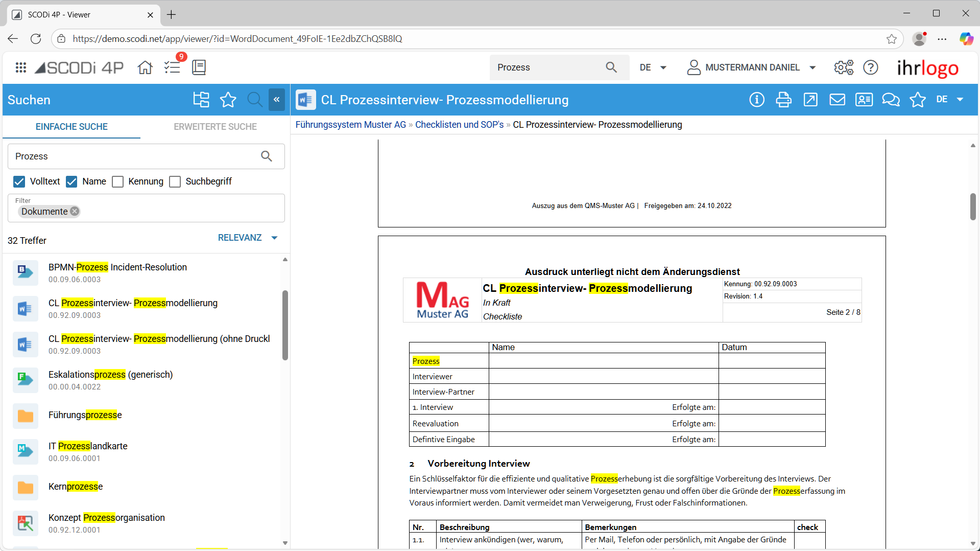Open the Checklisten und SOP's breadcrumb link
This screenshot has width=980, height=551.
[459, 125]
